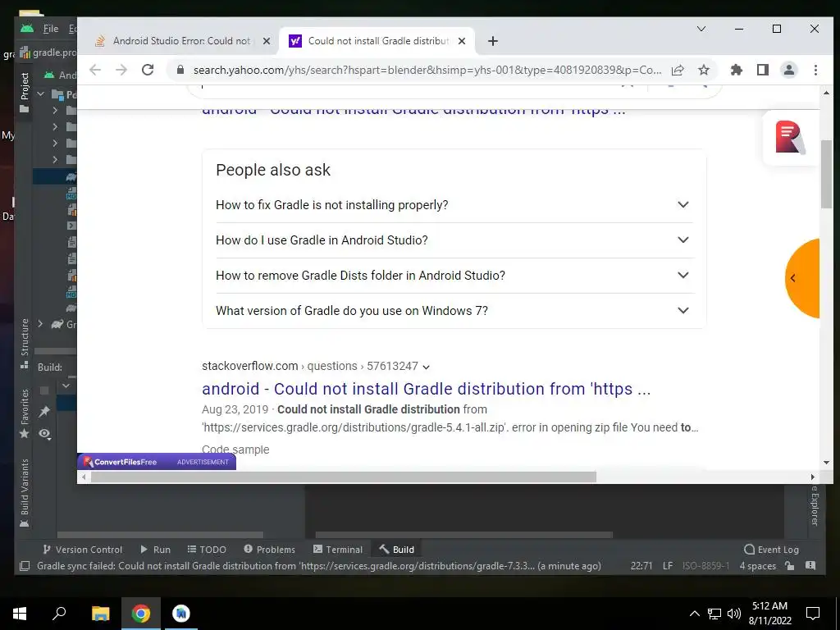Go back in Chrome browser
The height and width of the screenshot is (630, 840).
coord(95,70)
